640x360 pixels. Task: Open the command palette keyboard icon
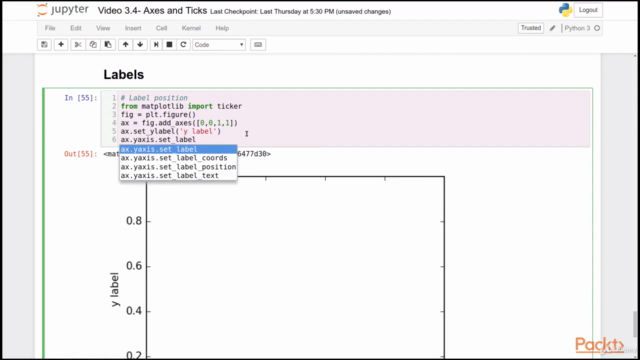tap(258, 44)
